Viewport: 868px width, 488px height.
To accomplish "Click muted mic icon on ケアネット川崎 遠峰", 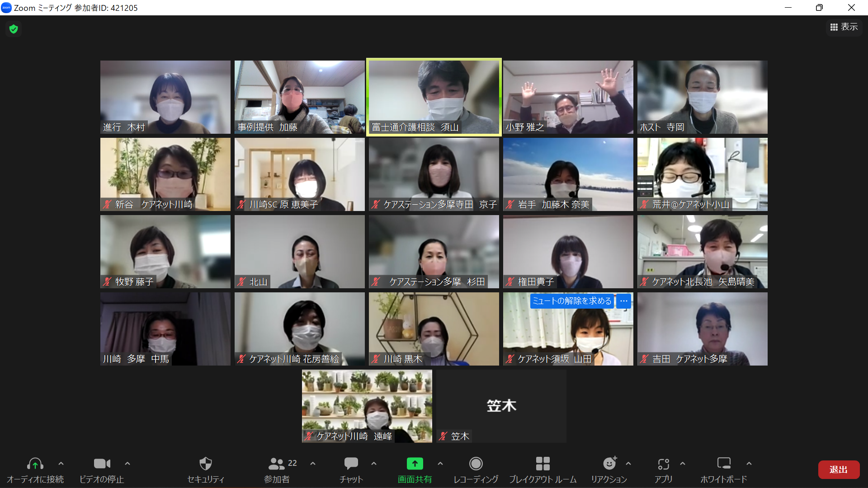I will pyautogui.click(x=309, y=436).
